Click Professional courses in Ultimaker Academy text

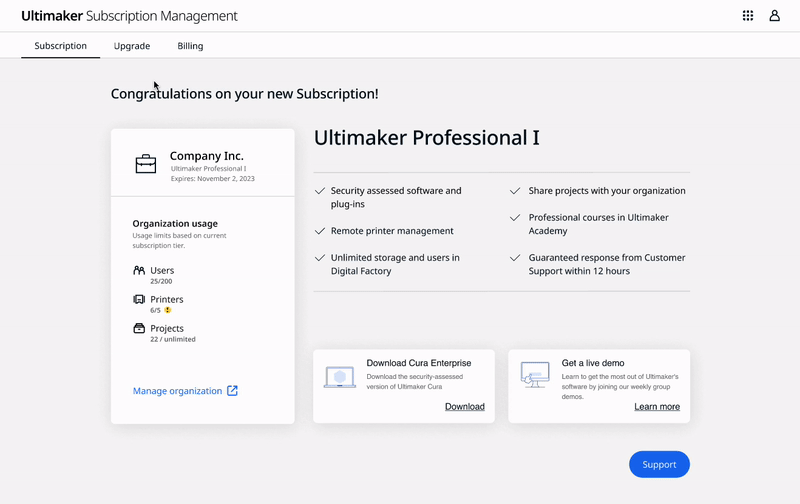pyautogui.click(x=598, y=224)
